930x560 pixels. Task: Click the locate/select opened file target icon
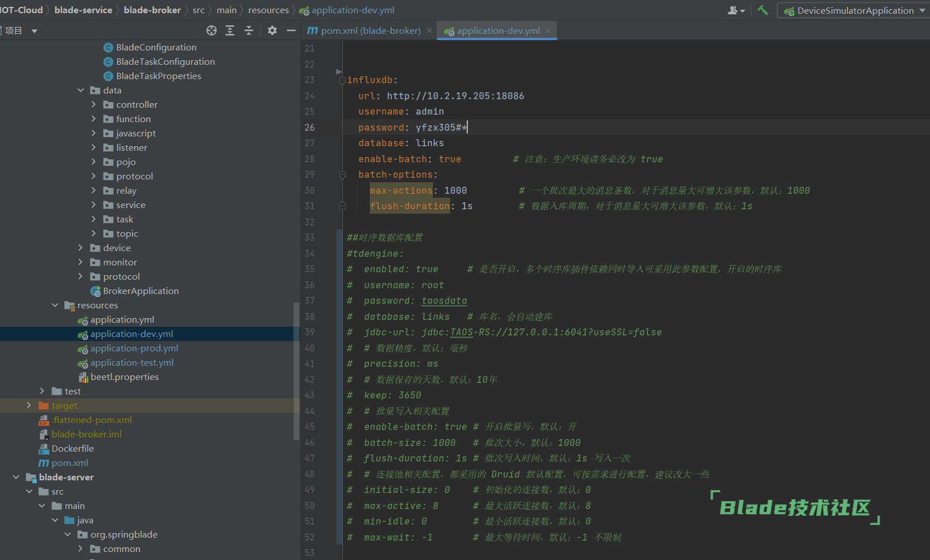(212, 30)
